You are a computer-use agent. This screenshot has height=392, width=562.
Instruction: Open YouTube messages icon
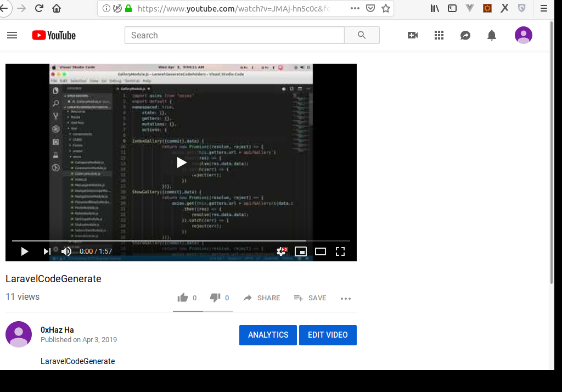pos(465,35)
